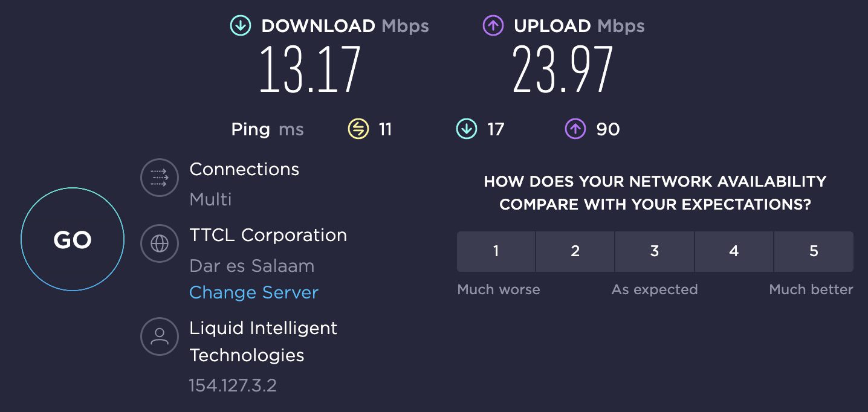
Task: Click the upload arrow icon next to UPLOAD
Action: pos(492,25)
